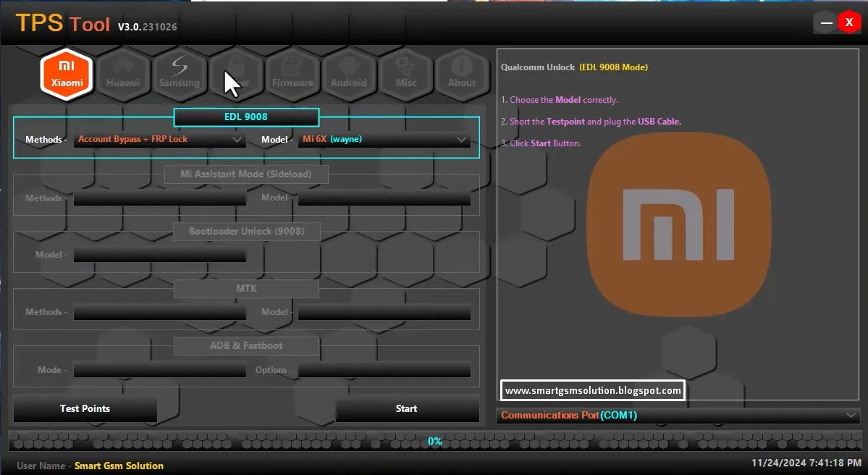868x475 pixels.
Task: Click the Smart Gsm Solution user name
Action: tap(119, 466)
